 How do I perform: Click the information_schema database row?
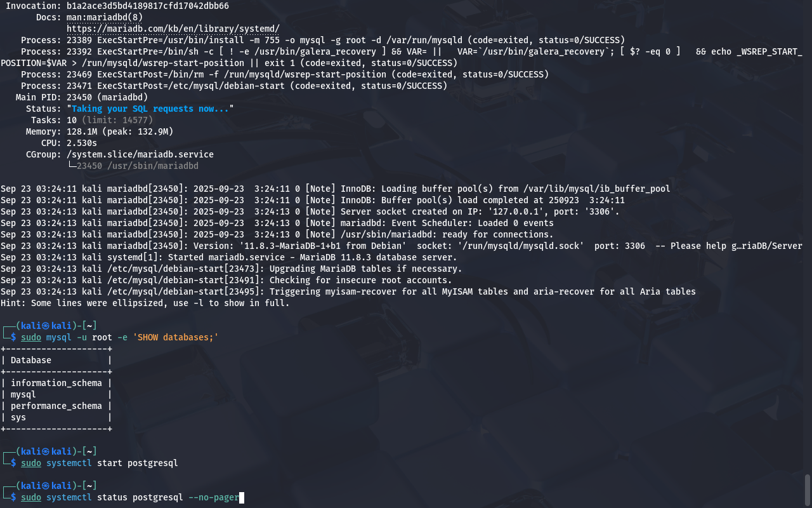[x=56, y=383]
